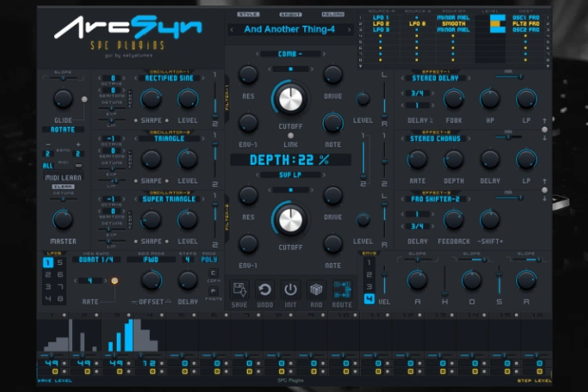Click the envelope Attack 'A' knob
The width and height of the screenshot is (588, 392).
(x=417, y=280)
